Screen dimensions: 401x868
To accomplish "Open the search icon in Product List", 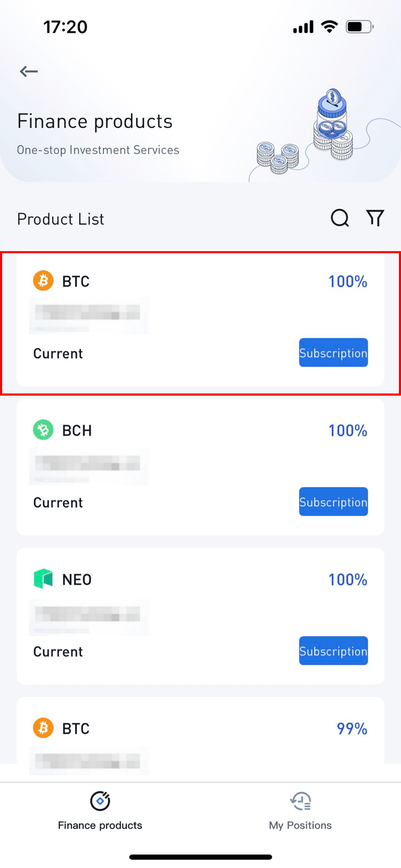I will coord(340,218).
